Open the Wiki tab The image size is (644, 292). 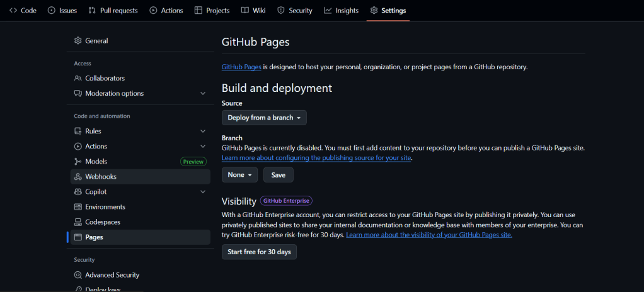[253, 11]
